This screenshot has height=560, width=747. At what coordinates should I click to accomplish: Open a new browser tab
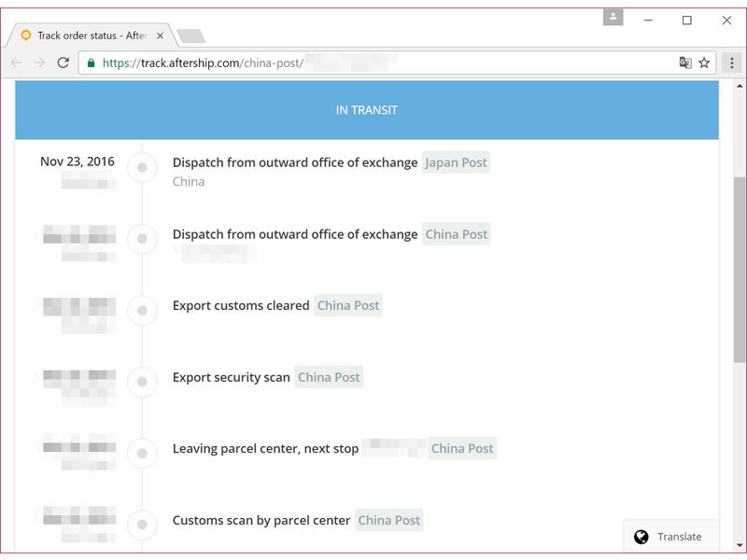coord(190,35)
